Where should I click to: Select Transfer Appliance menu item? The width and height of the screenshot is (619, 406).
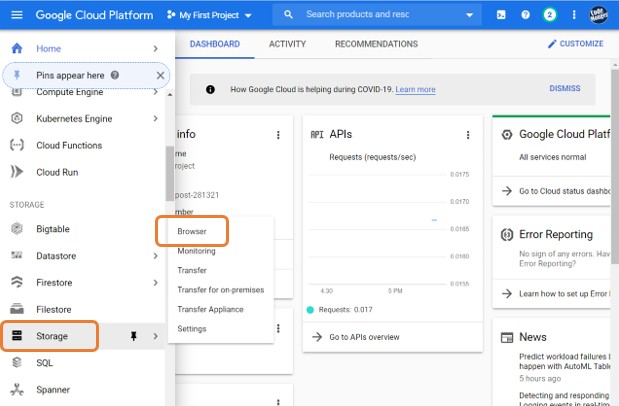tap(210, 309)
